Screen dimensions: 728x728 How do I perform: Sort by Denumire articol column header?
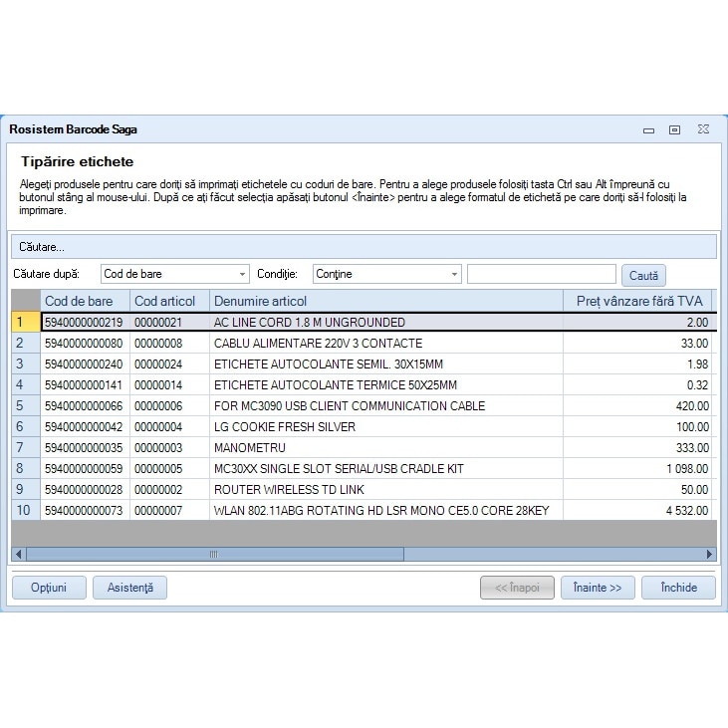click(x=385, y=301)
